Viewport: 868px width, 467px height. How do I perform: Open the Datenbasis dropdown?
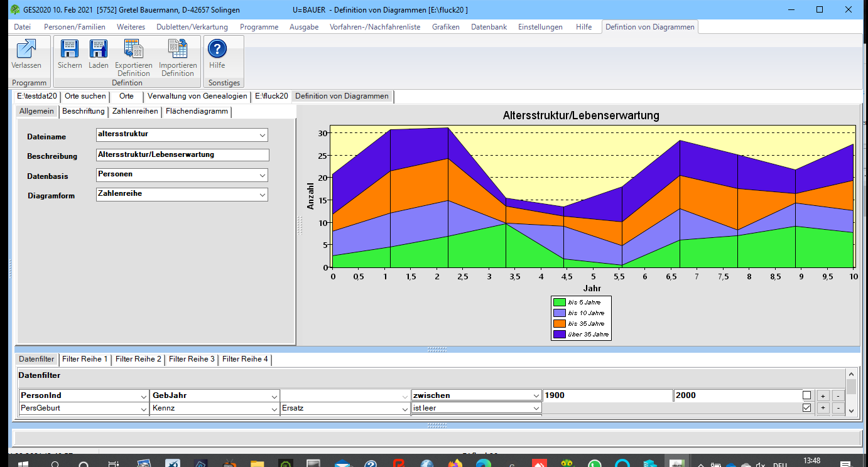[x=262, y=175]
